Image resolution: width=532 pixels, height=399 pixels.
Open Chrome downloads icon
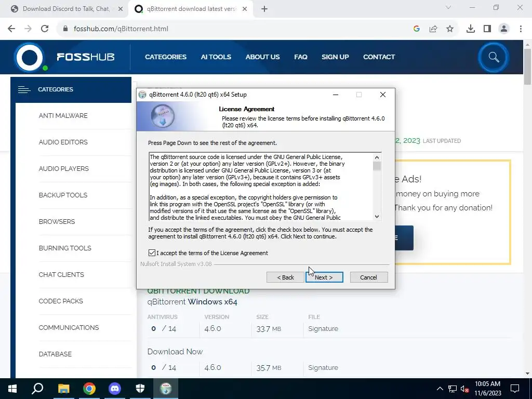click(x=471, y=29)
